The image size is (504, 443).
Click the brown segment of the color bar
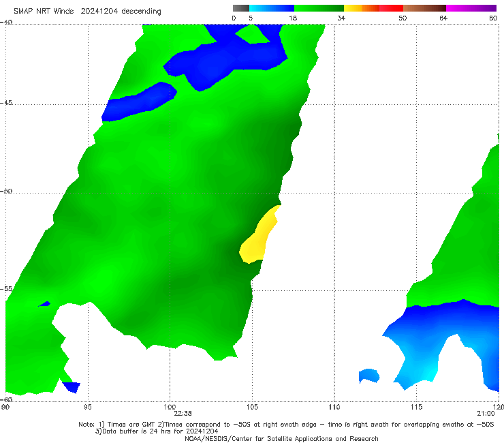pos(424,8)
